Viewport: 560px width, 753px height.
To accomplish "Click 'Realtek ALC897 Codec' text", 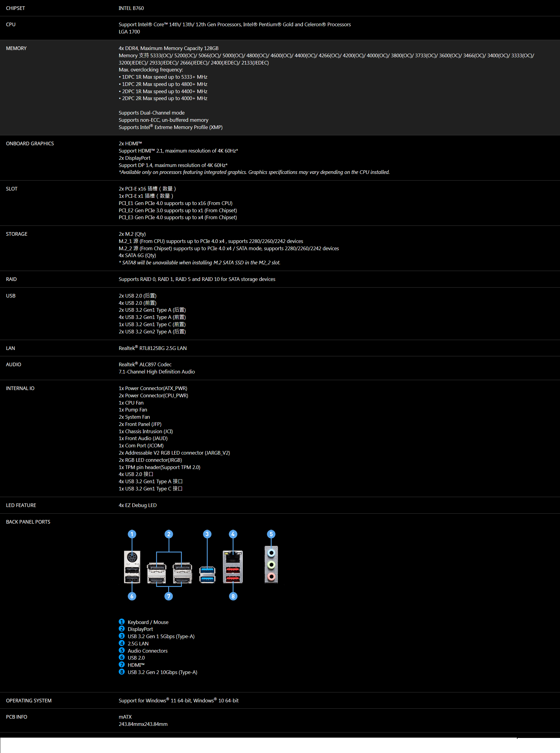I will coord(145,364).
